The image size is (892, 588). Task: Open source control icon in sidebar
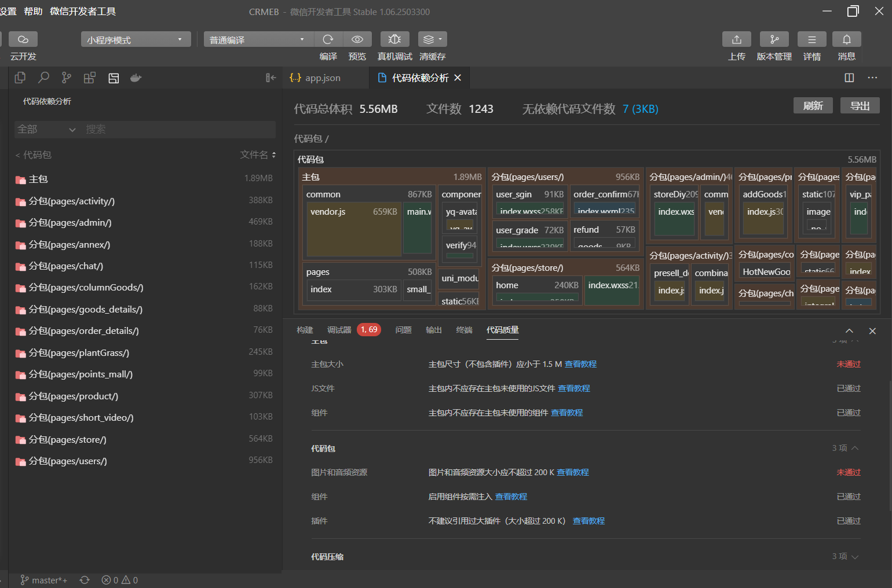coord(67,78)
